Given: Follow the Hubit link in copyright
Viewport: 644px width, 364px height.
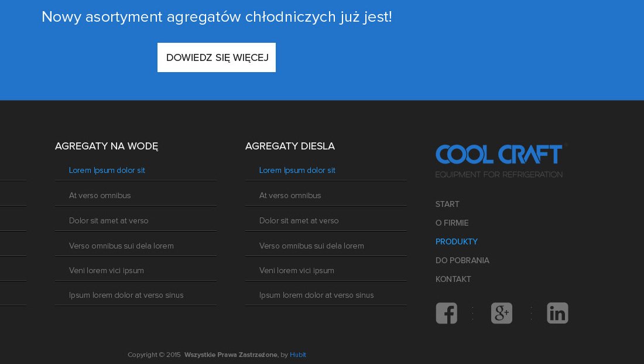Looking at the screenshot, I should click(298, 355).
